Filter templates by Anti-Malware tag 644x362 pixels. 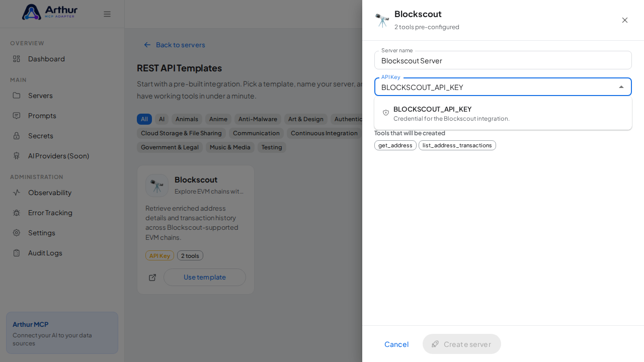[x=258, y=119]
